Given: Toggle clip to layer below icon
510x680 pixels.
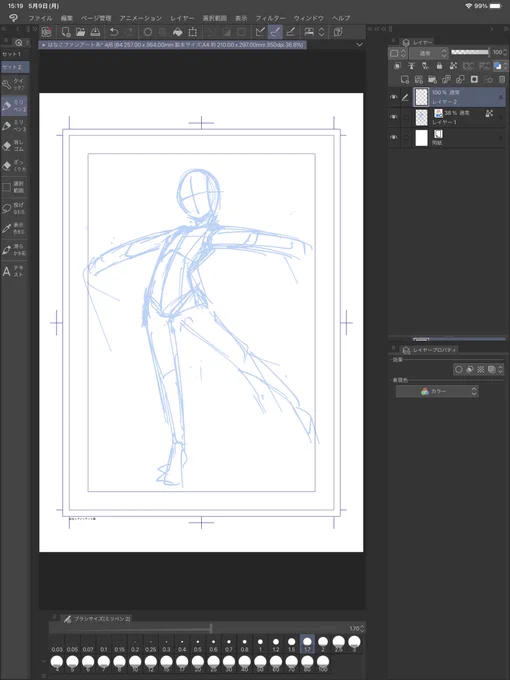Looking at the screenshot, I should tap(397, 66).
